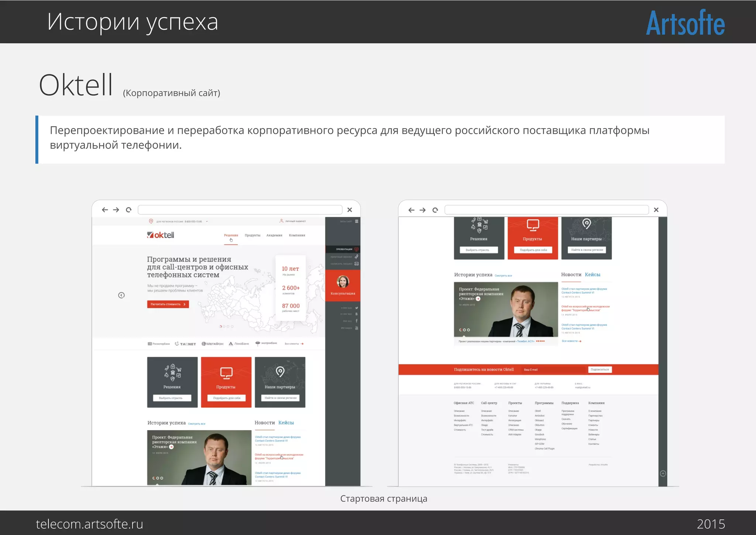Click the reload icon in right browser mockup
756x535 pixels.
(x=435, y=210)
